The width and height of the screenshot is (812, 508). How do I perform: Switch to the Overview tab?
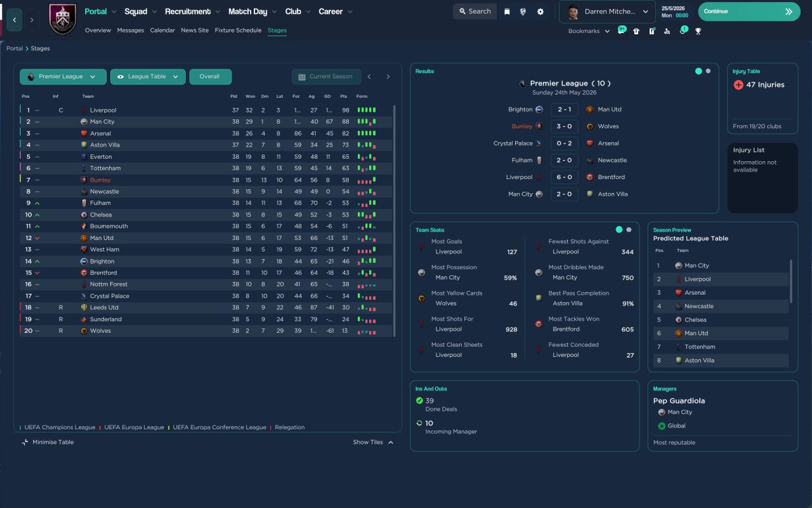(98, 30)
